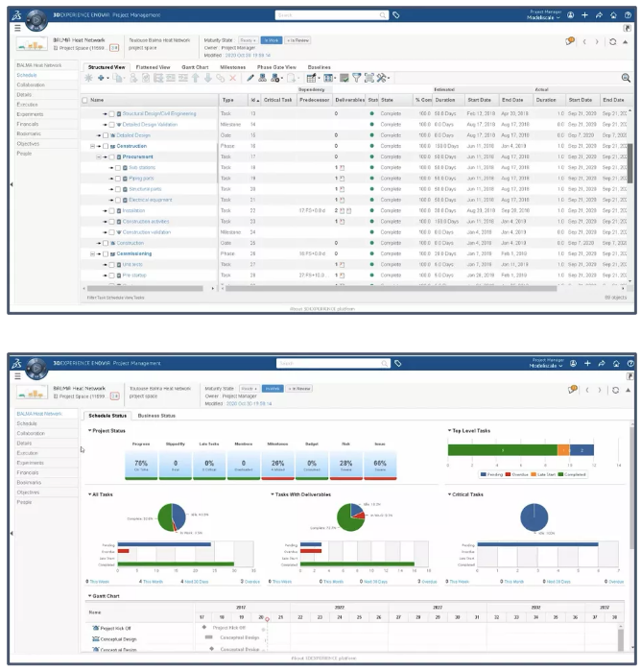Image resolution: width=641 pixels, height=672 pixels.
Task: Click In Work maturity state in upper screenshot
Action: tap(272, 40)
